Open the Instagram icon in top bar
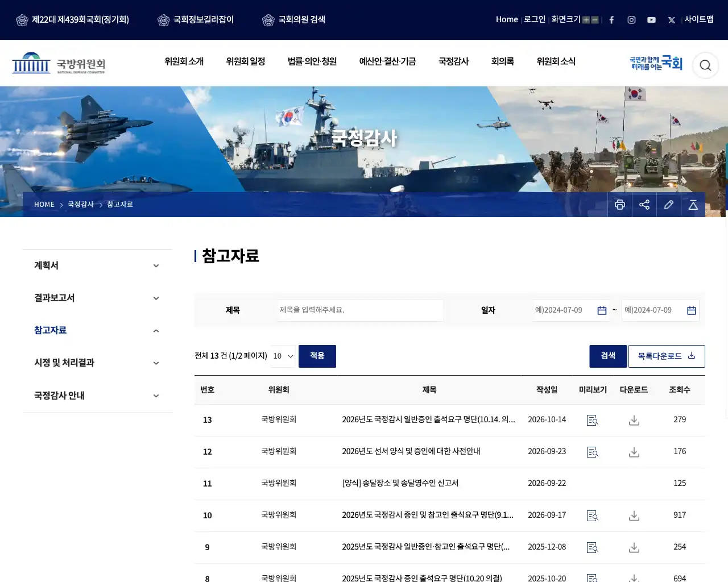728x582 pixels. point(631,20)
